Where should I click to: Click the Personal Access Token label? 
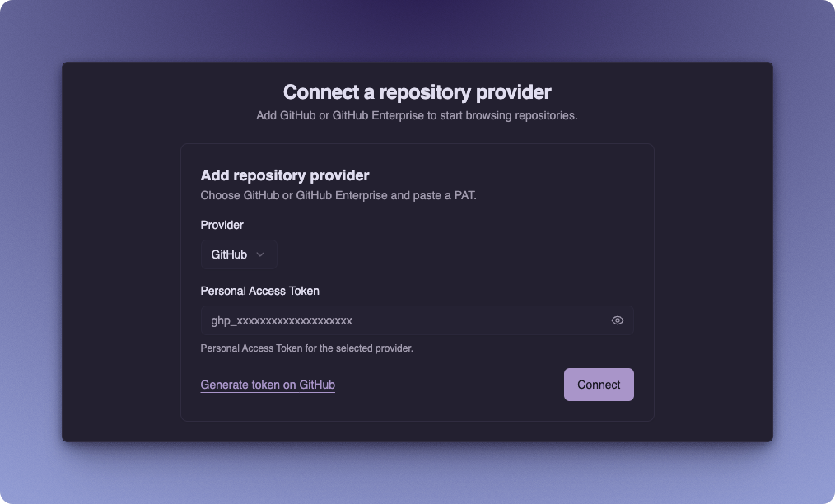click(260, 291)
